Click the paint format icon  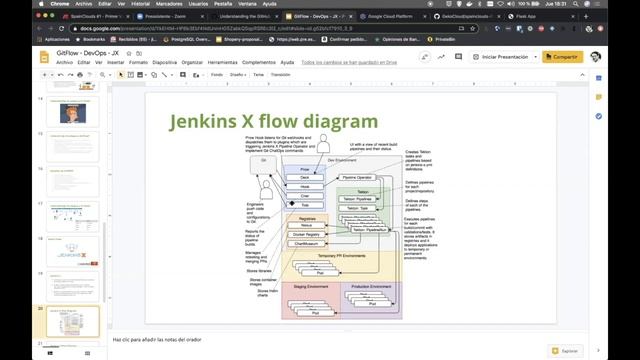[89, 75]
